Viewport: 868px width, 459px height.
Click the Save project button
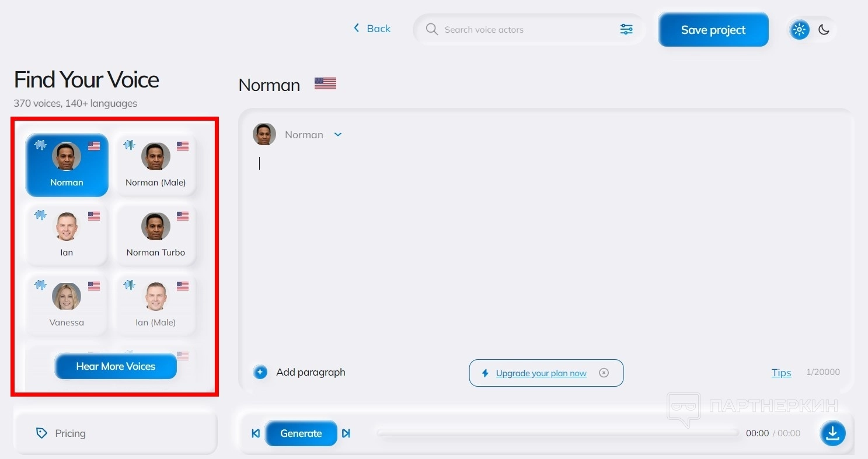point(713,30)
